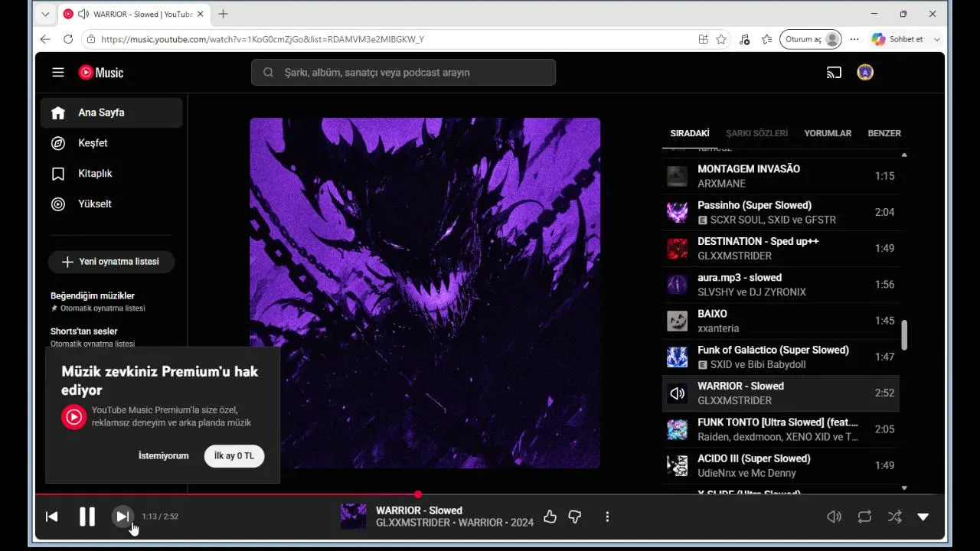
Task: Click the Oturum aç sign-in button
Action: [x=811, y=39]
